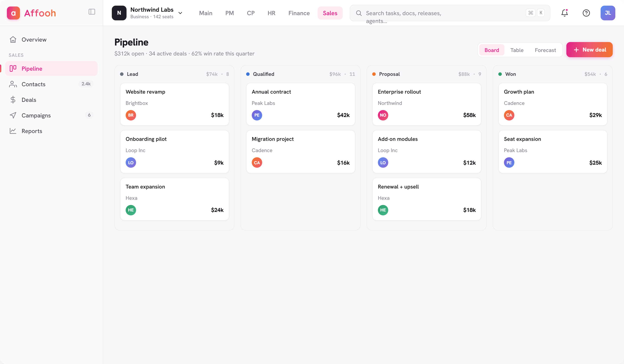Click the blue Qualified status dot

pyautogui.click(x=248, y=74)
